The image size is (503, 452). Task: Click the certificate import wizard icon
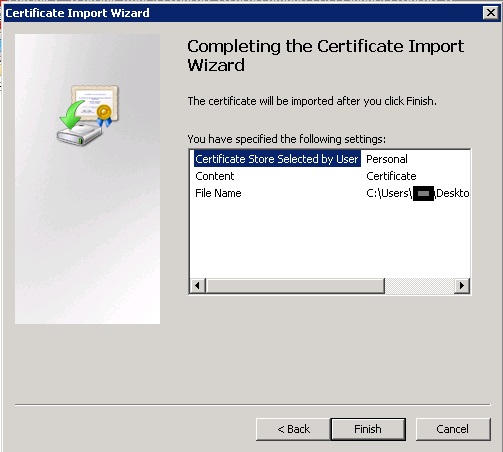tap(88, 115)
